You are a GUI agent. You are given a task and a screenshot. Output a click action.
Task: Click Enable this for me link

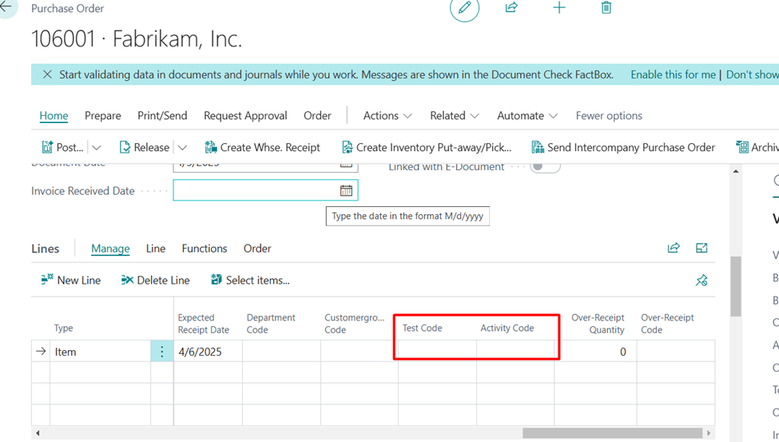pyautogui.click(x=673, y=74)
